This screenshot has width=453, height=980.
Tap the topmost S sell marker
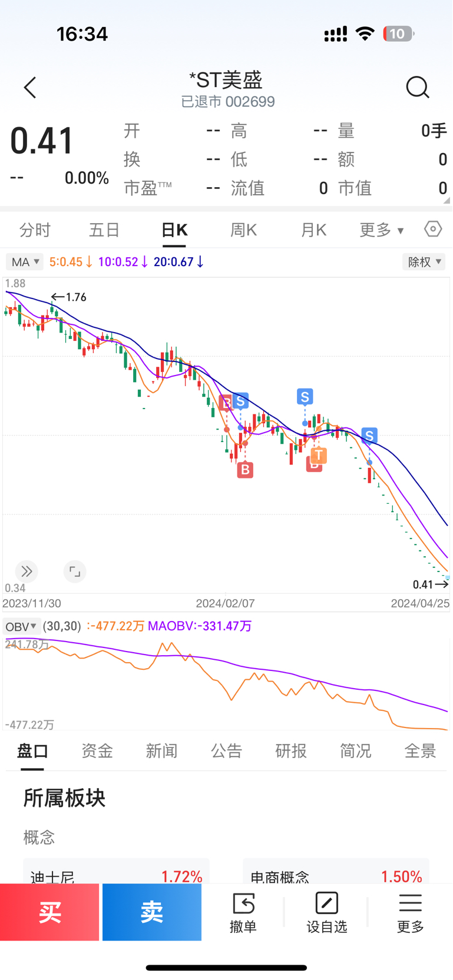coord(305,397)
